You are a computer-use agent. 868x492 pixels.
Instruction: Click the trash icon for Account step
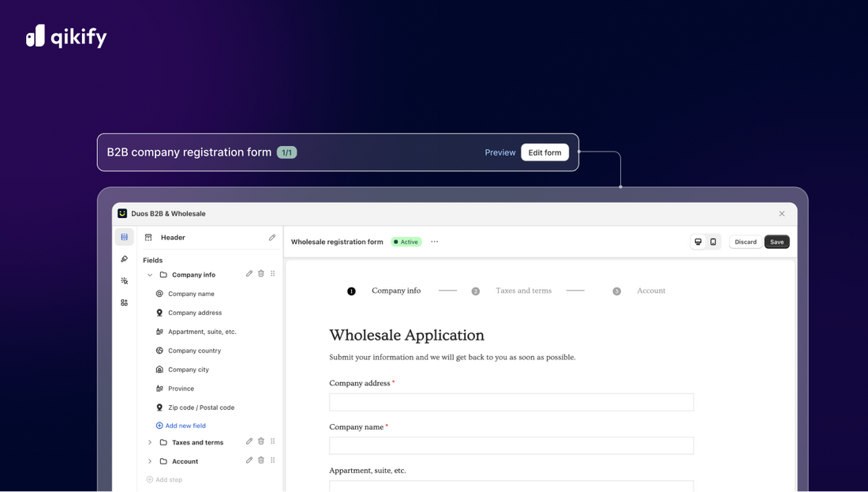point(261,460)
